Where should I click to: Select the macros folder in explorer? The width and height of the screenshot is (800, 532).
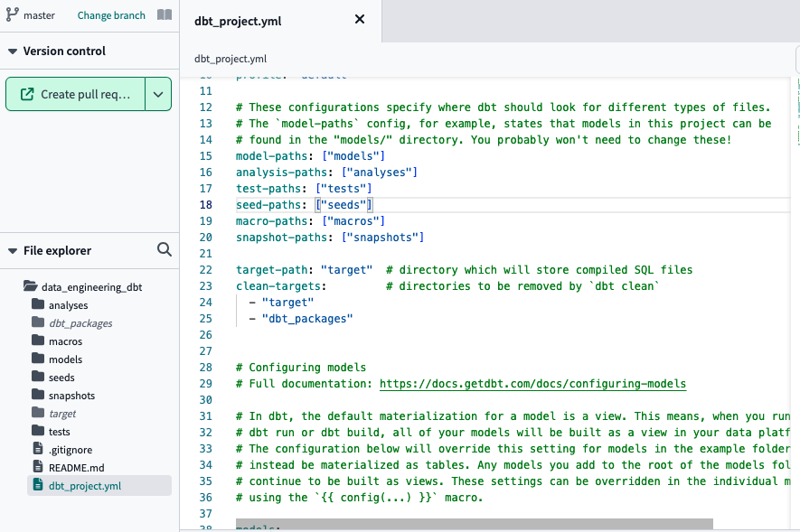point(65,341)
